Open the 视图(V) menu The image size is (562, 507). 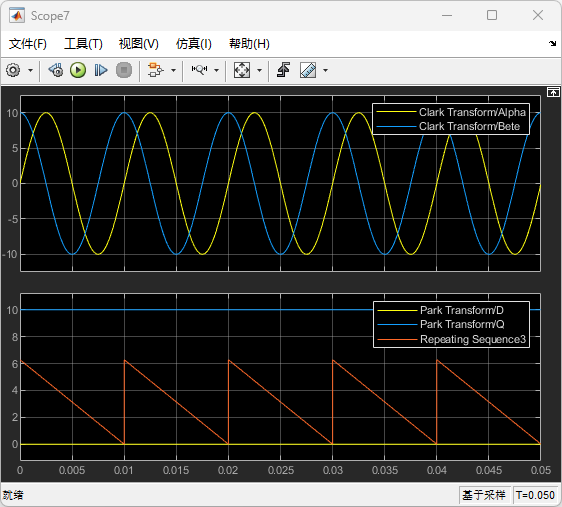[x=139, y=44]
